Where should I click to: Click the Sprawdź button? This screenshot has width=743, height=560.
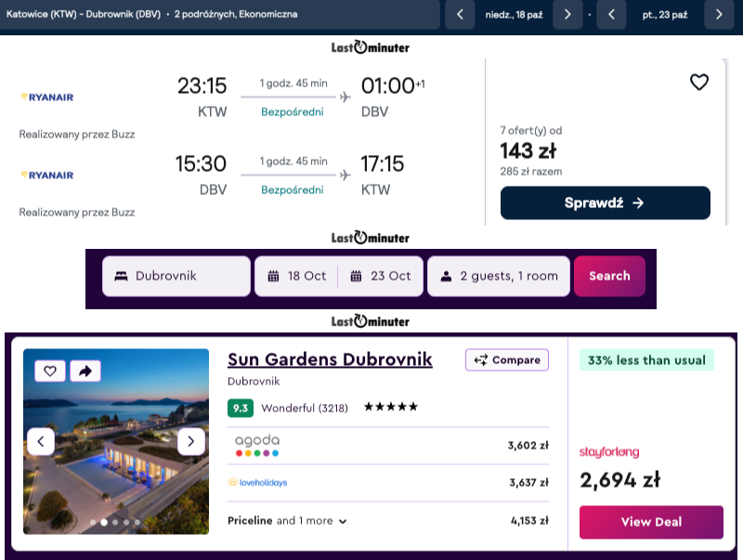(x=606, y=202)
